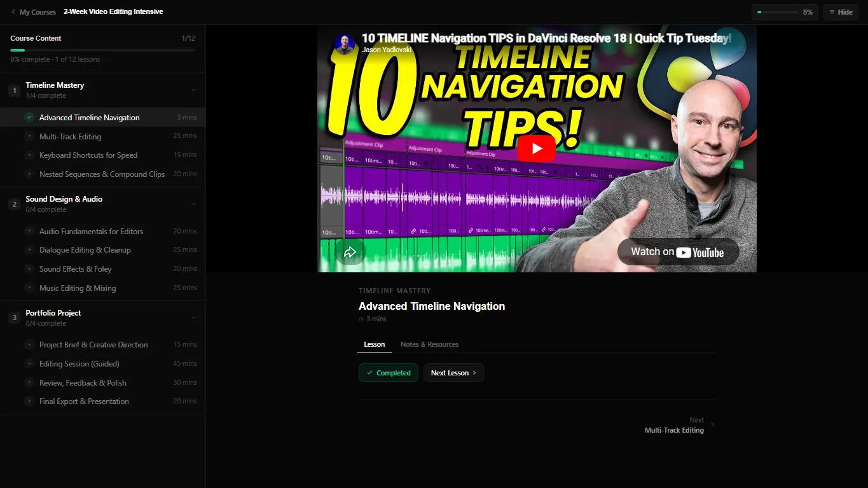
Task: Click Jason Yadlovski's channel avatar on the video
Action: tap(345, 45)
